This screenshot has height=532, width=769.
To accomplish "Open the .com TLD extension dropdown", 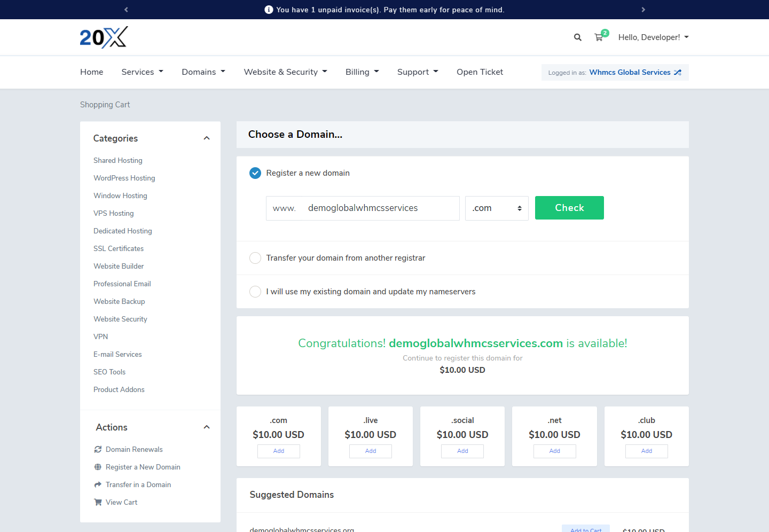I will click(x=496, y=208).
